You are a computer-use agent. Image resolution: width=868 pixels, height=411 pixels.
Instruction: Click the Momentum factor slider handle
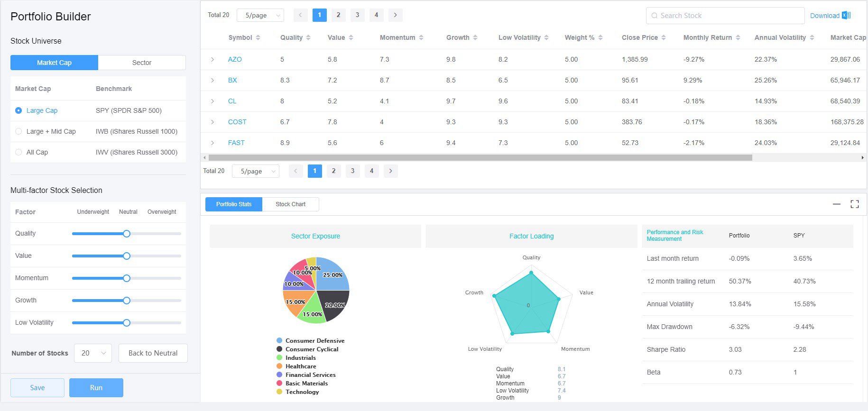[127, 278]
